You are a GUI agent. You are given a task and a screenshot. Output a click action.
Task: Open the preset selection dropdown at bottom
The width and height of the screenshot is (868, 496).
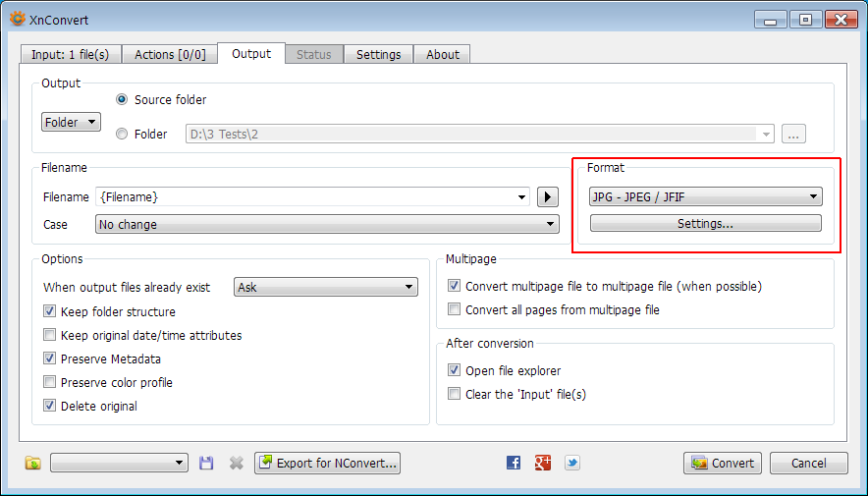[119, 463]
